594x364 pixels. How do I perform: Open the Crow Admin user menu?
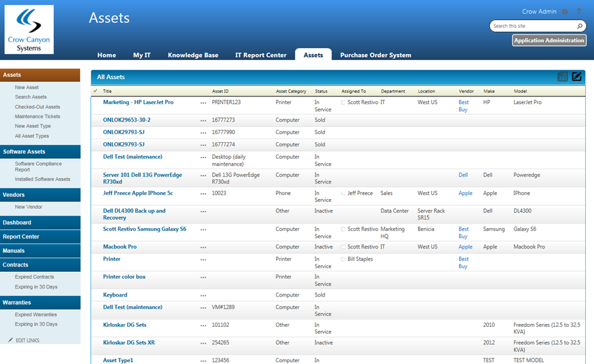click(x=539, y=12)
